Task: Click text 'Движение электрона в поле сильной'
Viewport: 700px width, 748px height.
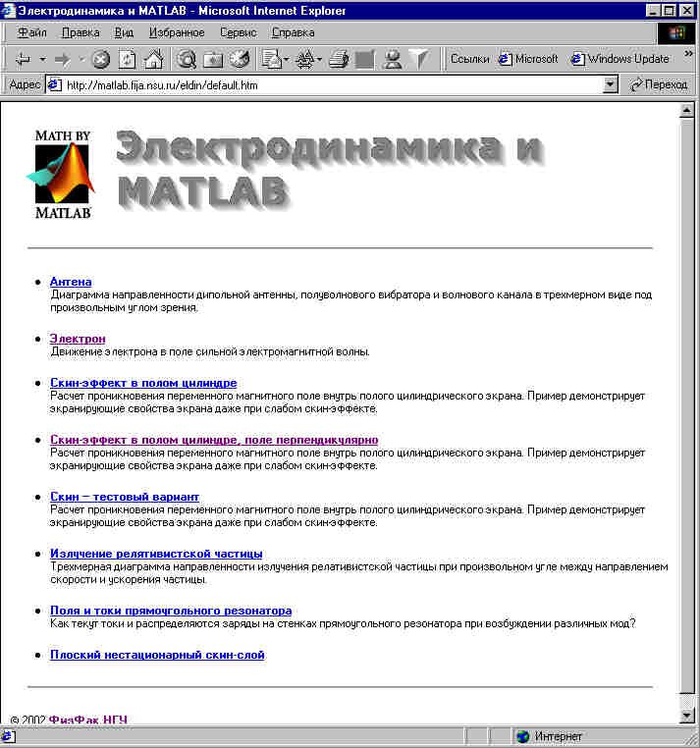Action: [145, 352]
